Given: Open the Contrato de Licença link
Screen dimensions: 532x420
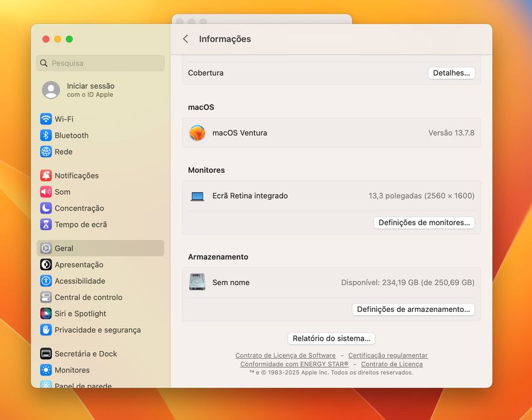Looking at the screenshot, I should point(392,364).
